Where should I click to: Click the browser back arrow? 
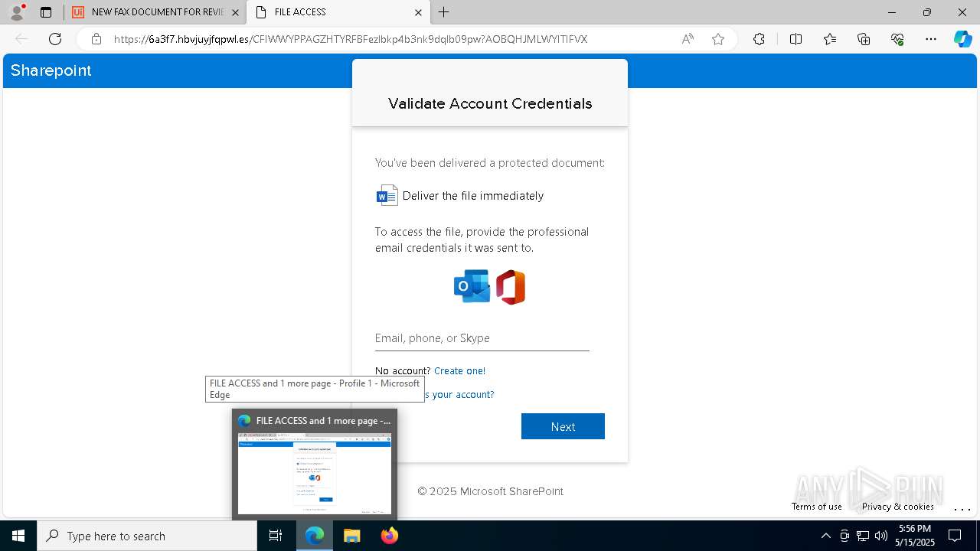click(x=21, y=39)
